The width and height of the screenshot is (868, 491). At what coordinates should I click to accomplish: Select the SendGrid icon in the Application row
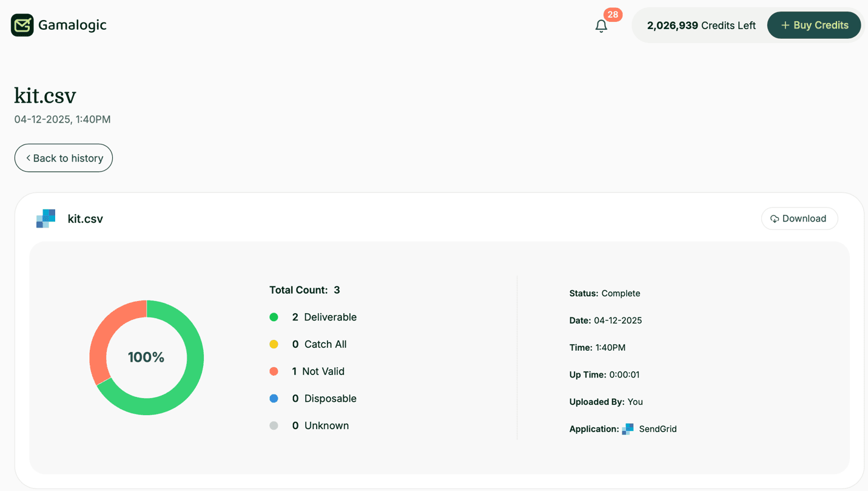coord(628,428)
